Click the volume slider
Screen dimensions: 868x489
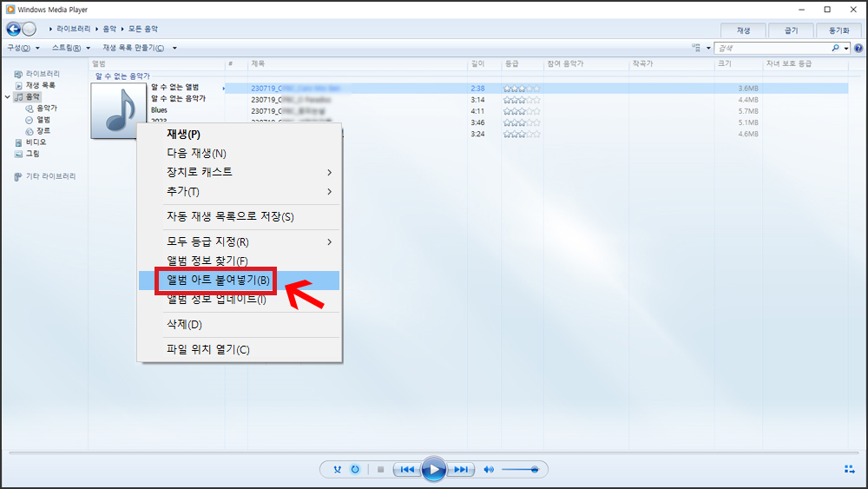[x=520, y=470]
